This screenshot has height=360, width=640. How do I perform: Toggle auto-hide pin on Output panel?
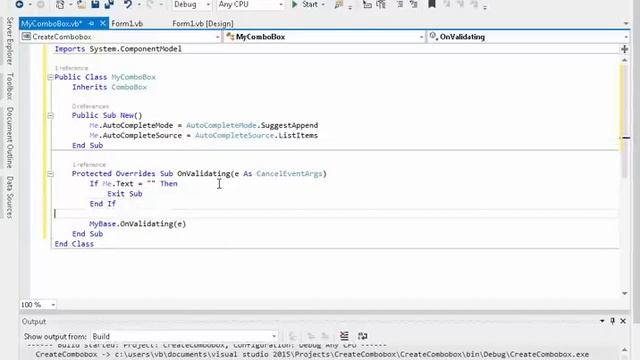pyautogui.click(x=613, y=321)
